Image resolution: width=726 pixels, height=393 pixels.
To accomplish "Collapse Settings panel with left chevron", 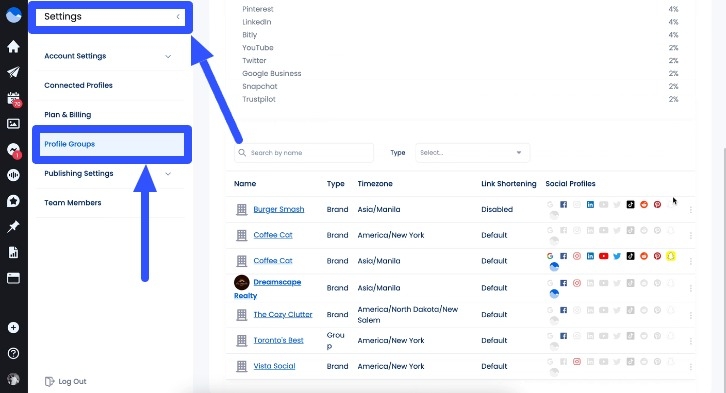I will pyautogui.click(x=178, y=17).
